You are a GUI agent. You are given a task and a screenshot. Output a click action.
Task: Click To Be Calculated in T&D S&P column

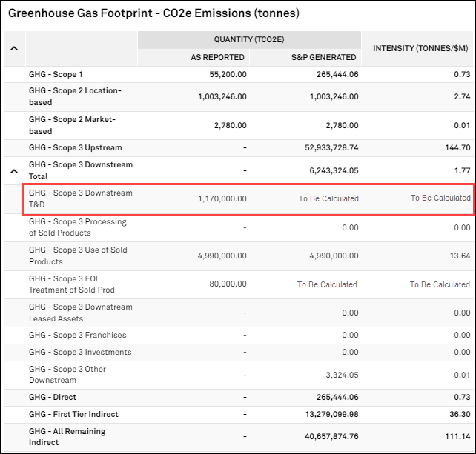click(328, 198)
